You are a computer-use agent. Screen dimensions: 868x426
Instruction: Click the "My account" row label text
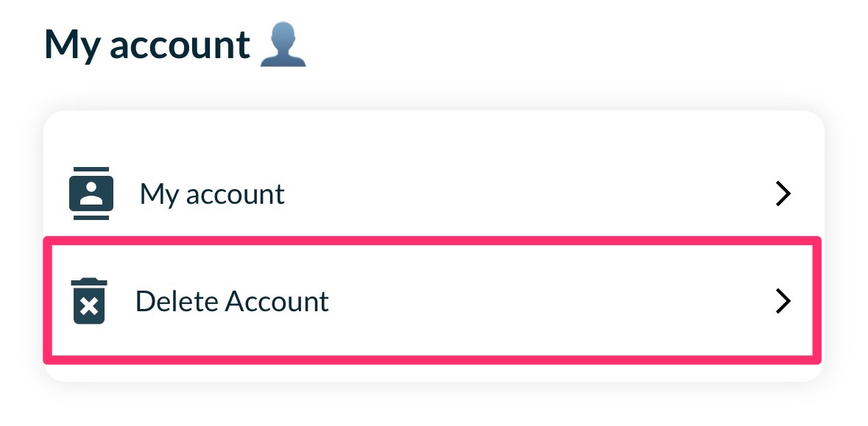[212, 194]
